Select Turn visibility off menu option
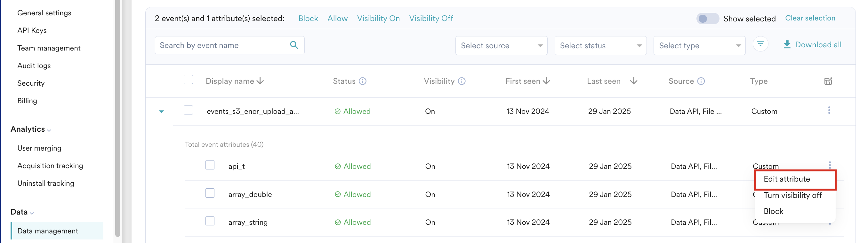Screen dimensions: 868x243 [x=792, y=195]
